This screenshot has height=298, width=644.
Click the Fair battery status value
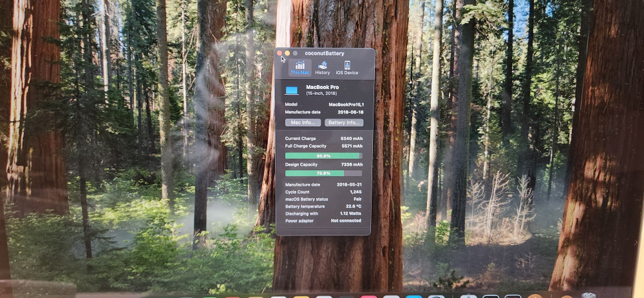[357, 199]
